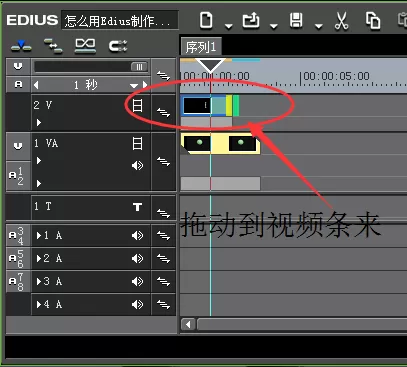Expand the Save Project dropdown arrow

coord(319,26)
